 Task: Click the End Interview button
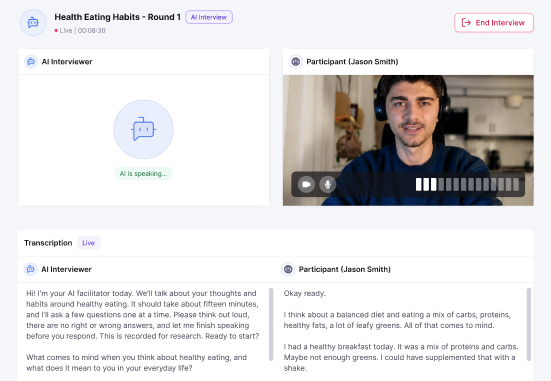[494, 23]
